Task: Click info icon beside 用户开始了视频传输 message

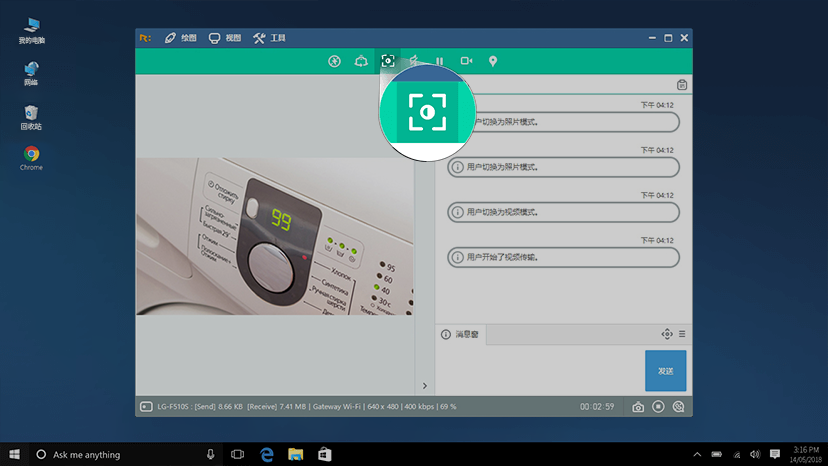Action: [457, 257]
